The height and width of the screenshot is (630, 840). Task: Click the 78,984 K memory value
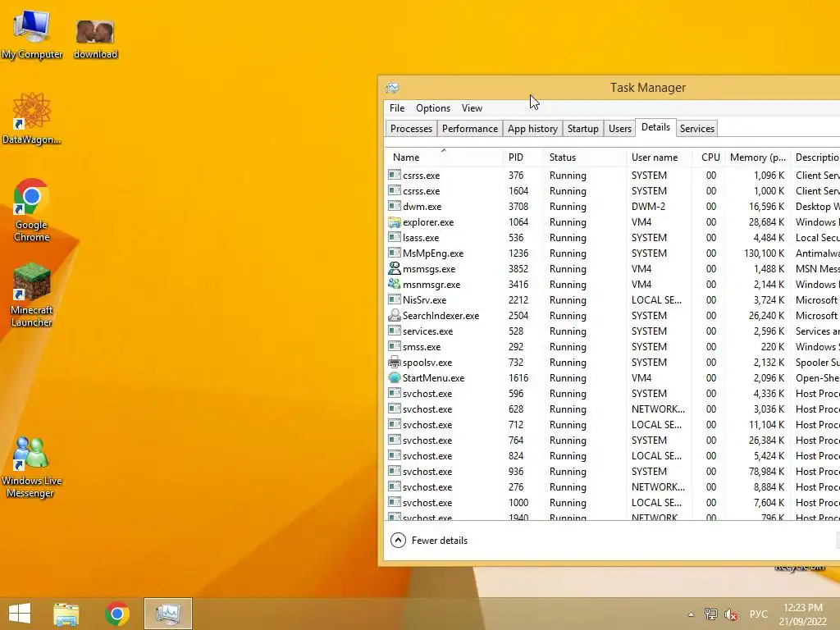click(x=767, y=472)
